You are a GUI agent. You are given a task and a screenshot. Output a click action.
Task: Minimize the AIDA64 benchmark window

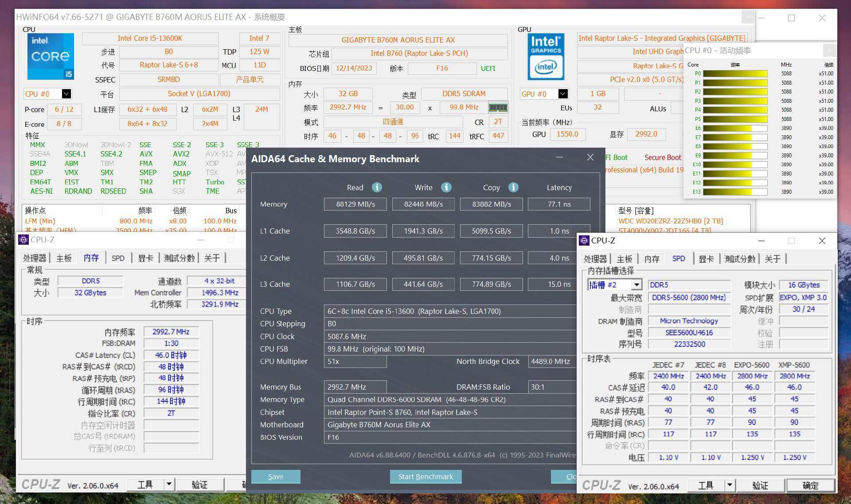559,157
